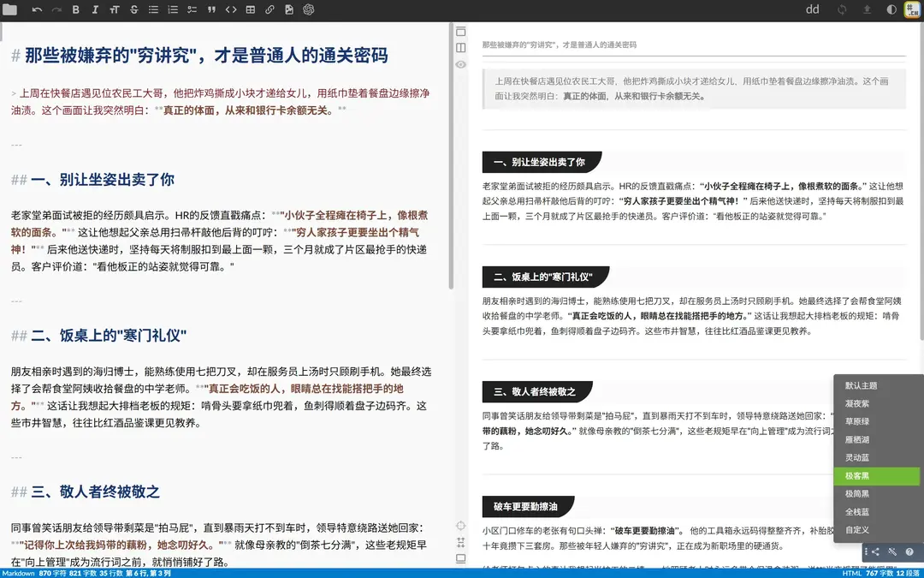924x578 pixels.
Task: Insert an image via the image icon
Action: point(288,9)
